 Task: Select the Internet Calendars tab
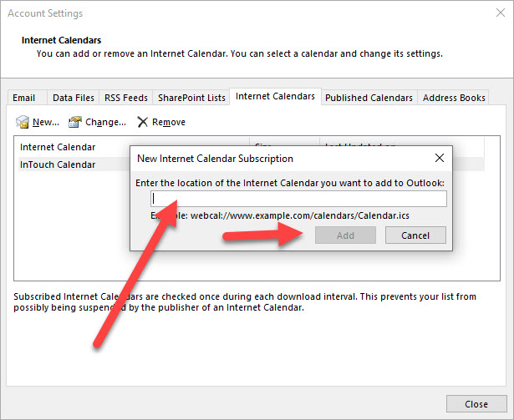(x=275, y=96)
